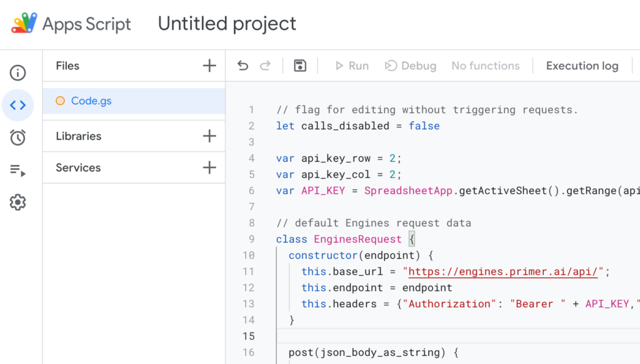Select the Editor code brackets icon
The image size is (640, 364).
tap(17, 105)
